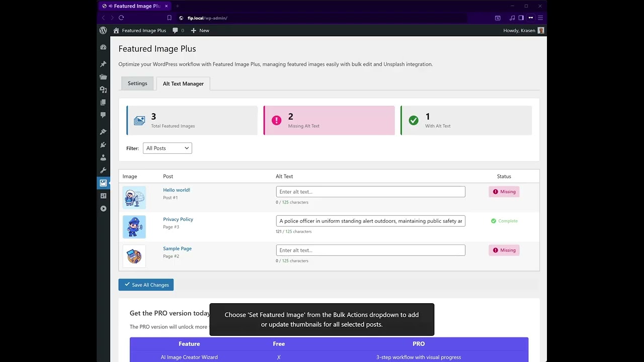
Task: Open Users sidebar icon
Action: point(103,157)
